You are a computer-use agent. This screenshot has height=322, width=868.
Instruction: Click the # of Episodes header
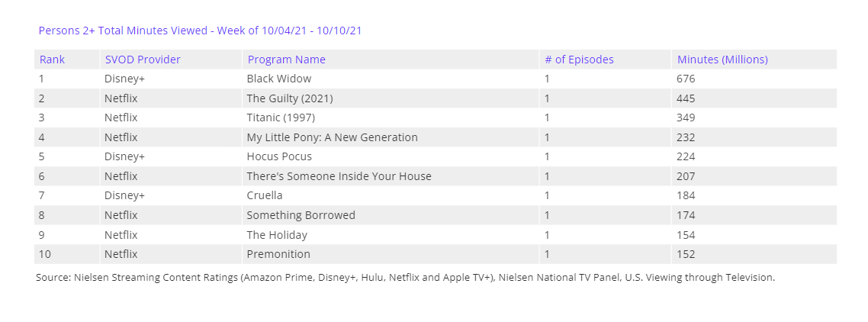pos(579,60)
